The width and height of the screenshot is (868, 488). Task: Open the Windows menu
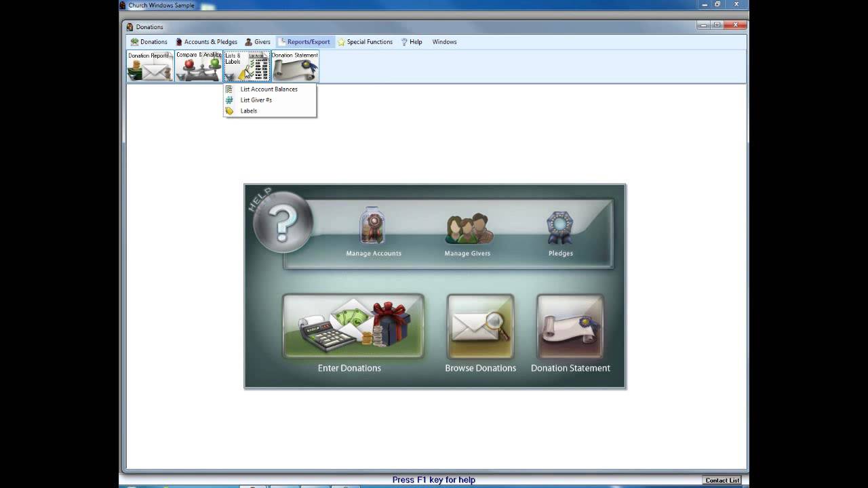pyautogui.click(x=444, y=42)
